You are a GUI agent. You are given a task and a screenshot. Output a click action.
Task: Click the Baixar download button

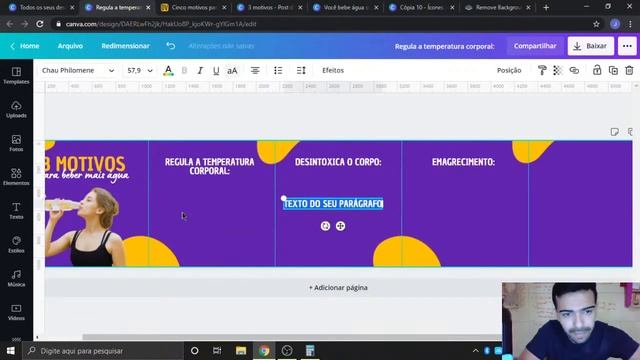tap(590, 46)
